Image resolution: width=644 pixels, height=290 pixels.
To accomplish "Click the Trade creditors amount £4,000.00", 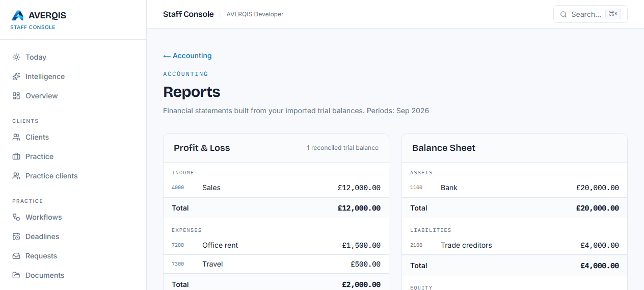I will pyautogui.click(x=600, y=245).
